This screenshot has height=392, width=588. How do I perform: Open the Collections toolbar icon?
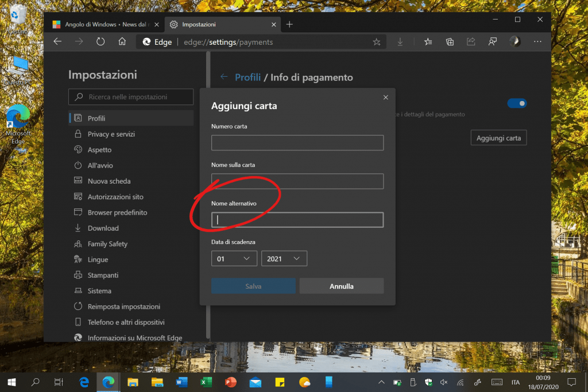450,41
